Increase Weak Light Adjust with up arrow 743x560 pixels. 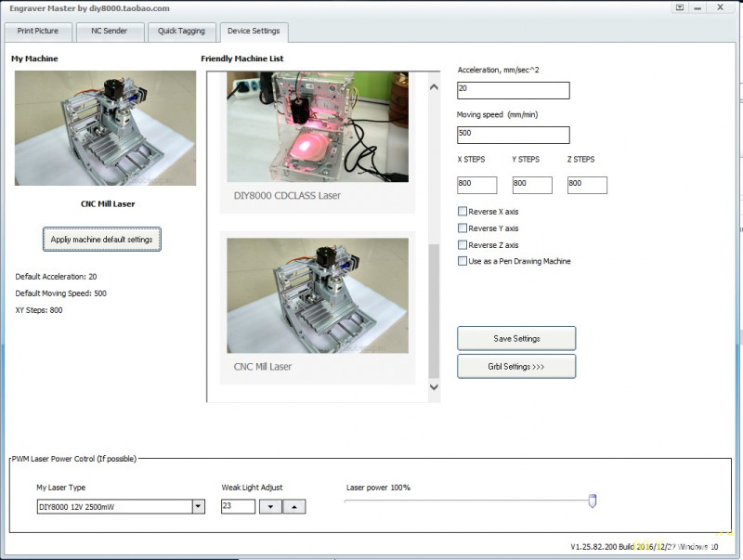coord(294,506)
